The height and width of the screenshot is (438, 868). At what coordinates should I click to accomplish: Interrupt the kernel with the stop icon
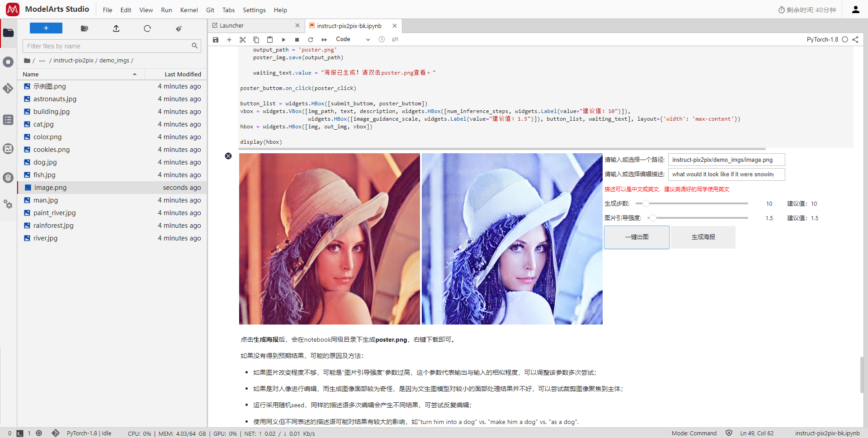pyautogui.click(x=297, y=40)
